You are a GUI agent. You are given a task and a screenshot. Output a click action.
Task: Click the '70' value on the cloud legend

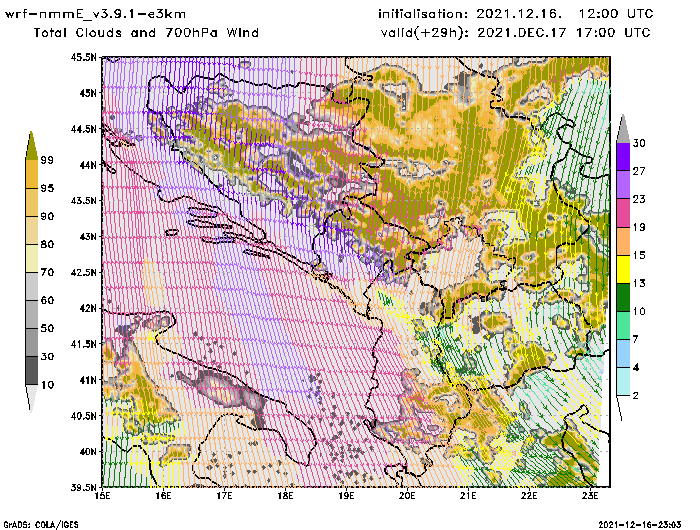(46, 272)
